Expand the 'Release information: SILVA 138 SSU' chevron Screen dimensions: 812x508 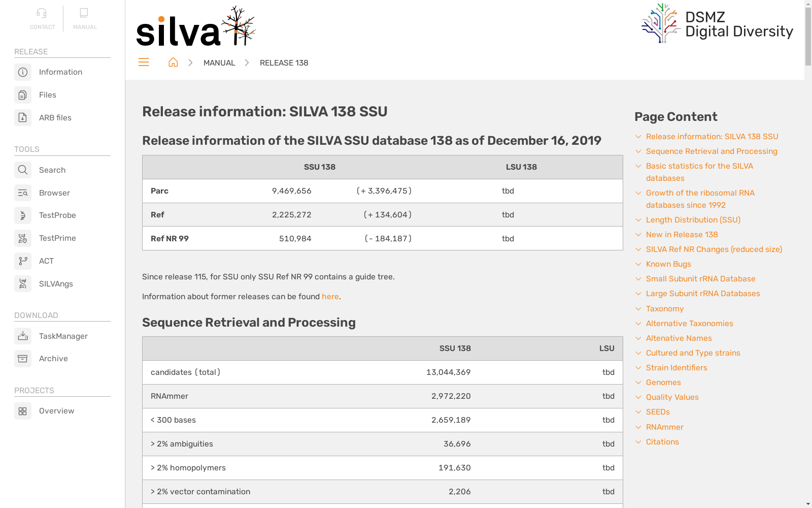pos(638,137)
